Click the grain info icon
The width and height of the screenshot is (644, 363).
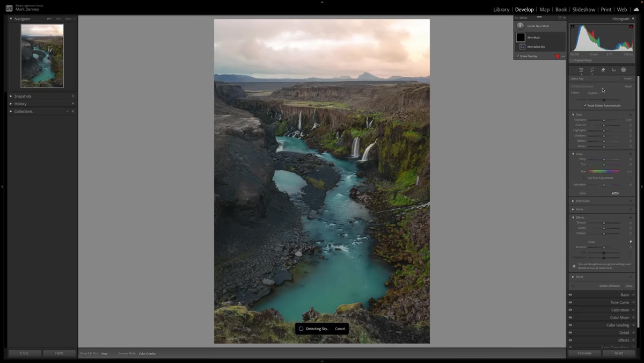click(574, 266)
